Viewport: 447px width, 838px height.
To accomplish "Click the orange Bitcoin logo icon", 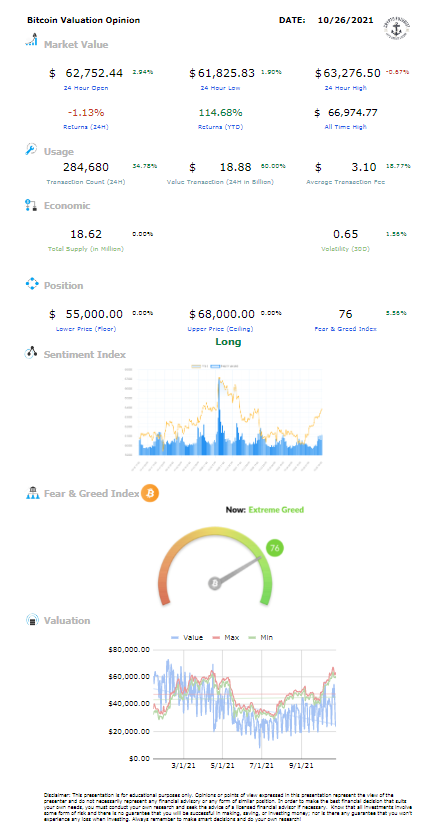I will [x=150, y=493].
